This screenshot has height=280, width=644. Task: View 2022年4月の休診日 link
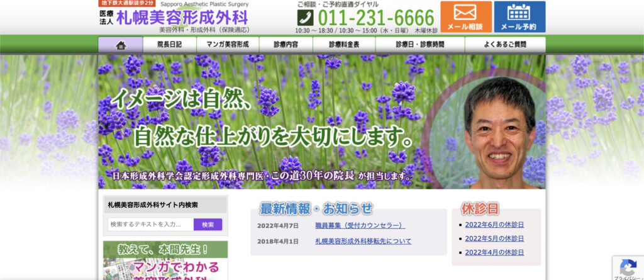tap(494, 252)
